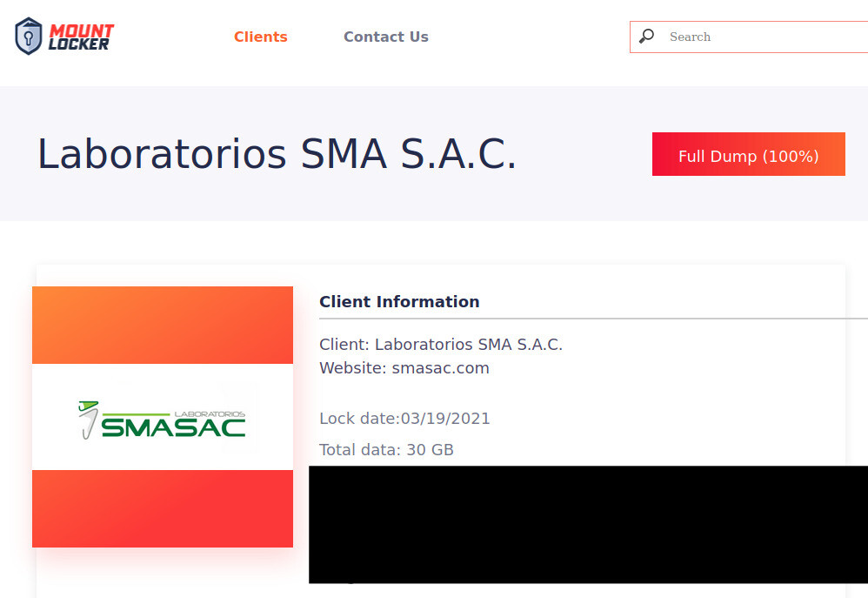Click the small LABORATORIOS text in the logo
The height and width of the screenshot is (598, 868).
pyautogui.click(x=210, y=414)
